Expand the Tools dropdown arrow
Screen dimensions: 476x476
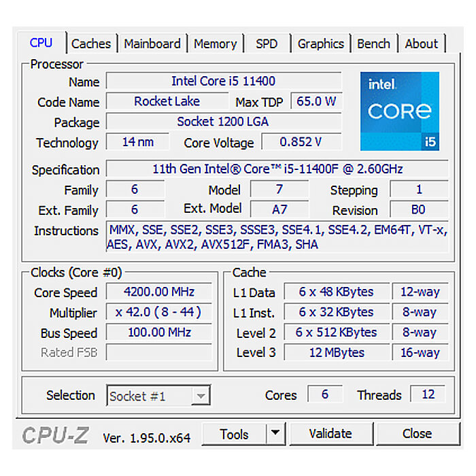[275, 432]
